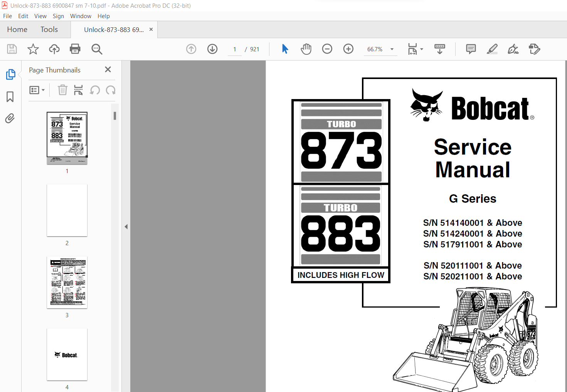The image size is (567, 392).
Task: Select page 3 thumbnail
Action: (67, 282)
